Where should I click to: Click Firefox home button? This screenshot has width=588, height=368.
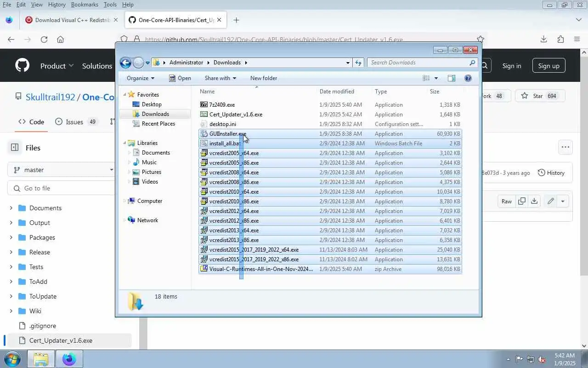[x=60, y=39]
